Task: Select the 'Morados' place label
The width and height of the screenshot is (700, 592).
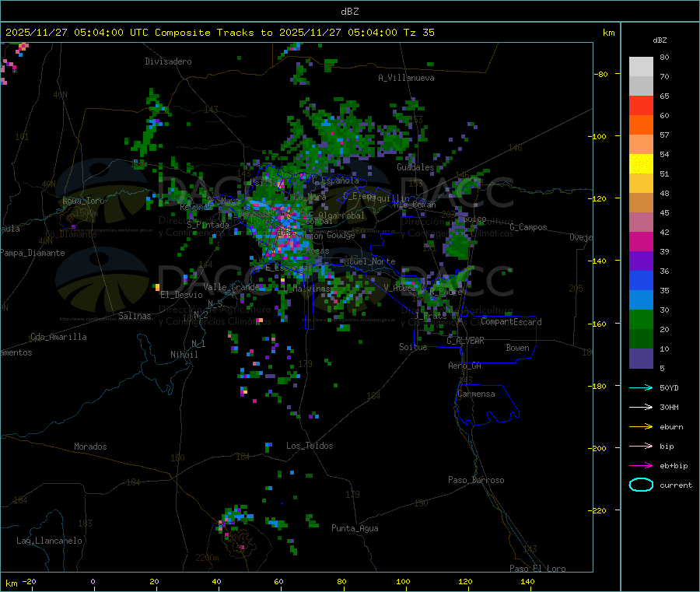Action: coord(90,447)
